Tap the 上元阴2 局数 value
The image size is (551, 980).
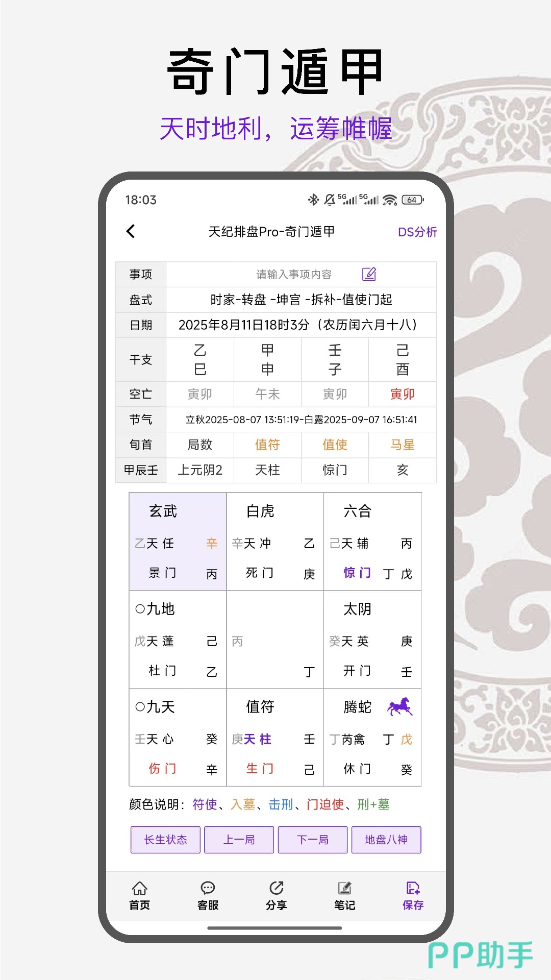click(200, 470)
